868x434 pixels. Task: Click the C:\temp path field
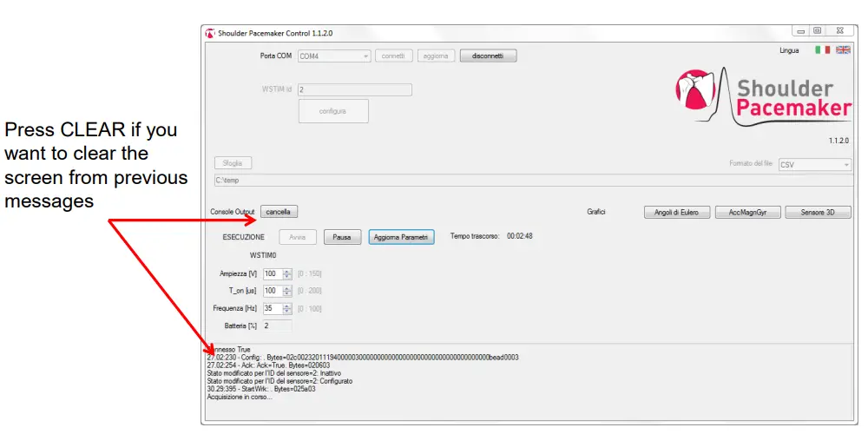pos(534,180)
